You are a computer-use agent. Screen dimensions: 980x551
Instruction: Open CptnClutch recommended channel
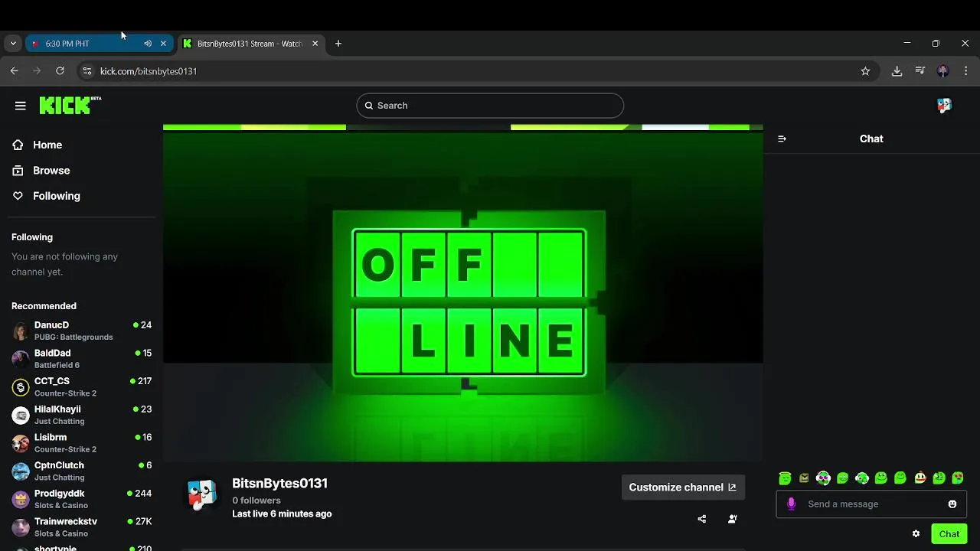click(82, 471)
